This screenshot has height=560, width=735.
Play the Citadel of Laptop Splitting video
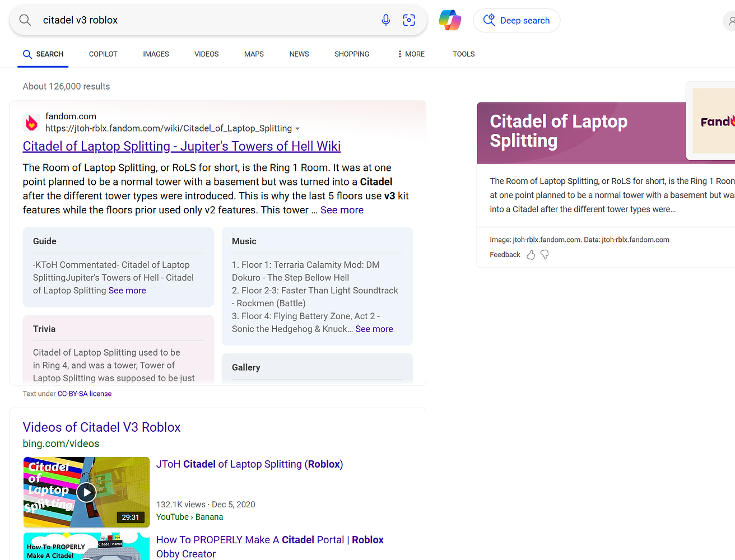coord(86,492)
